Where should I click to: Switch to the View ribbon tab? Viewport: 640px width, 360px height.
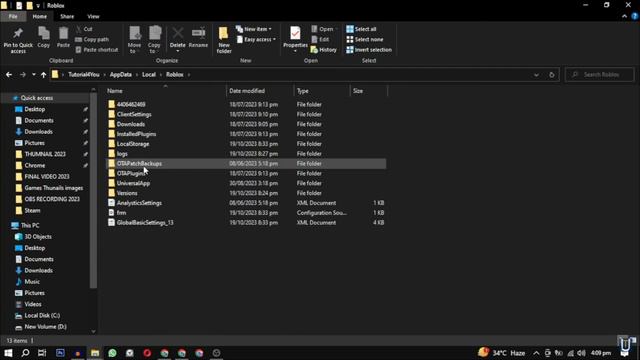point(93,16)
